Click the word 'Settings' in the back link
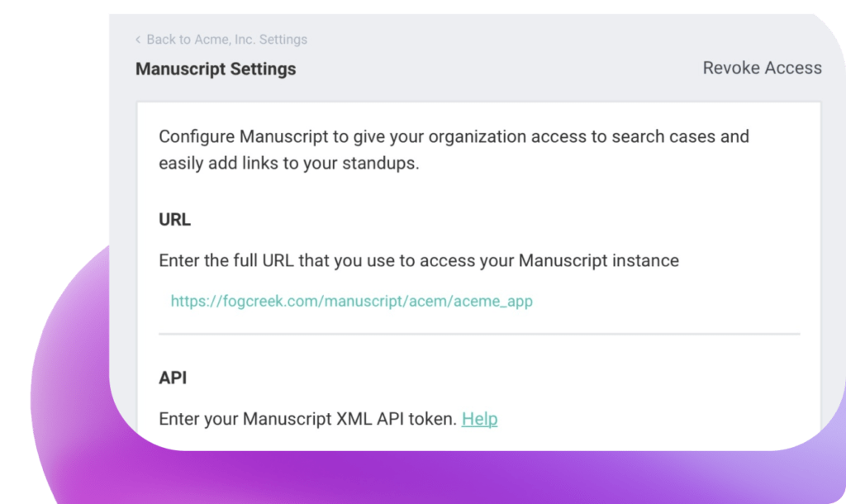 pos(283,40)
